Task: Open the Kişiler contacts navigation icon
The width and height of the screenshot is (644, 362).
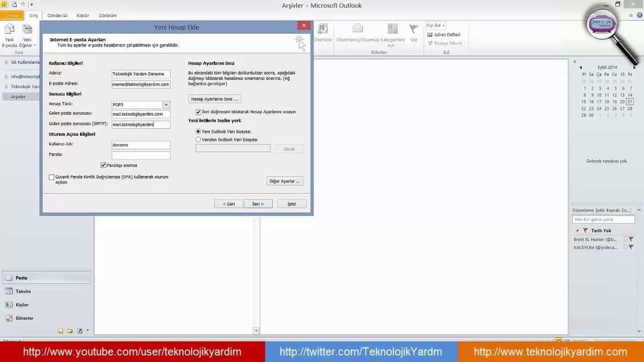Action: pyautogui.click(x=9, y=305)
